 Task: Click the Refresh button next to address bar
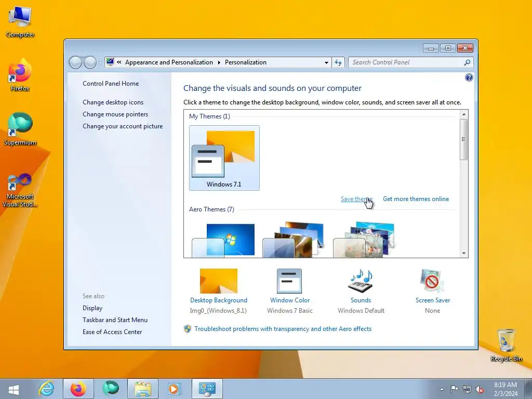338,62
